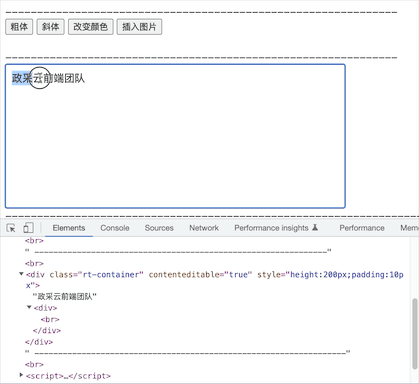The image size is (419, 384).
Task: Expand the script node
Action: 21,375
